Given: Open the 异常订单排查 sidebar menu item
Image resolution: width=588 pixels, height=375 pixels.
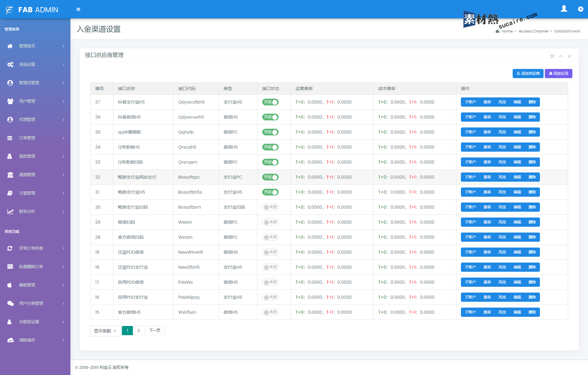Looking at the screenshot, I should click(35, 248).
